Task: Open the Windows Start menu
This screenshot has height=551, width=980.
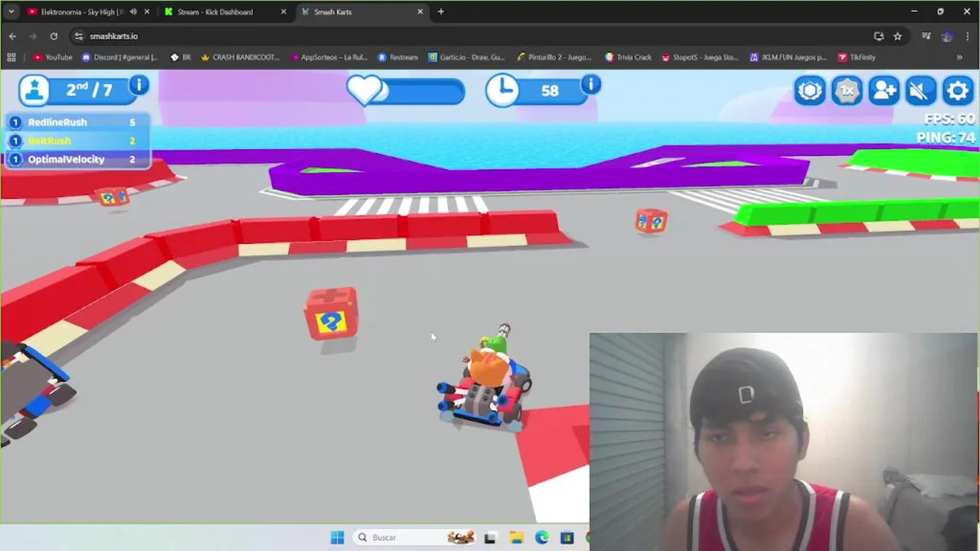Action: click(x=338, y=537)
